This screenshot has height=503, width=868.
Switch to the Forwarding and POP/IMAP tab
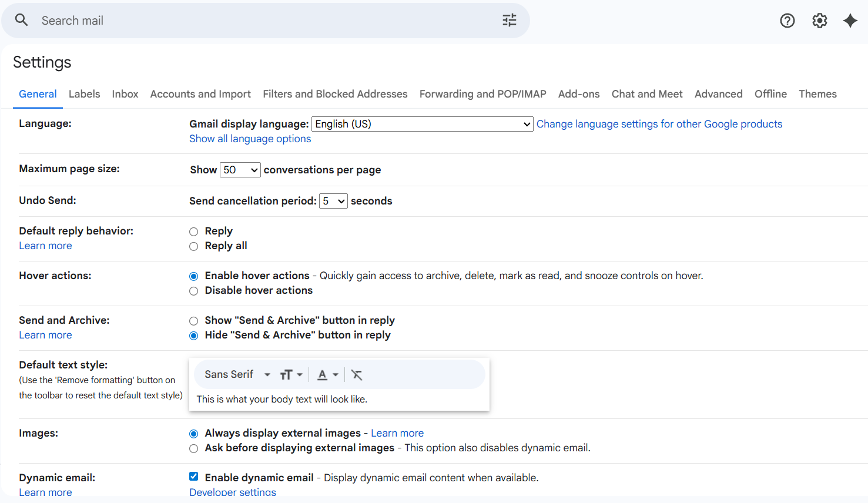[x=482, y=94]
